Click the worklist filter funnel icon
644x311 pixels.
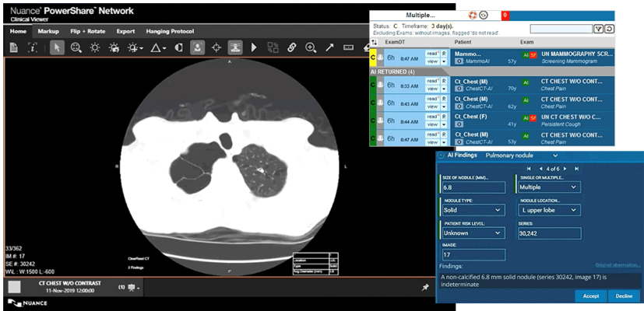pos(598,29)
